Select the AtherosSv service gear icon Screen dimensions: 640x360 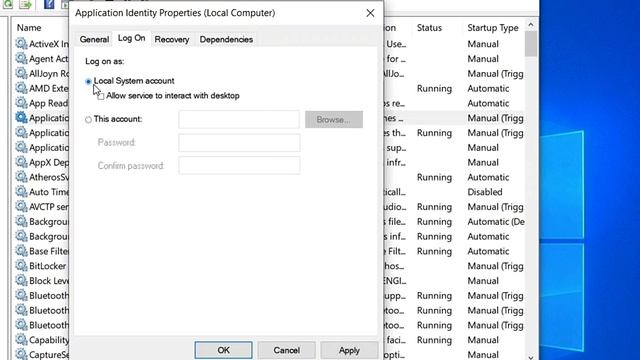(x=21, y=177)
